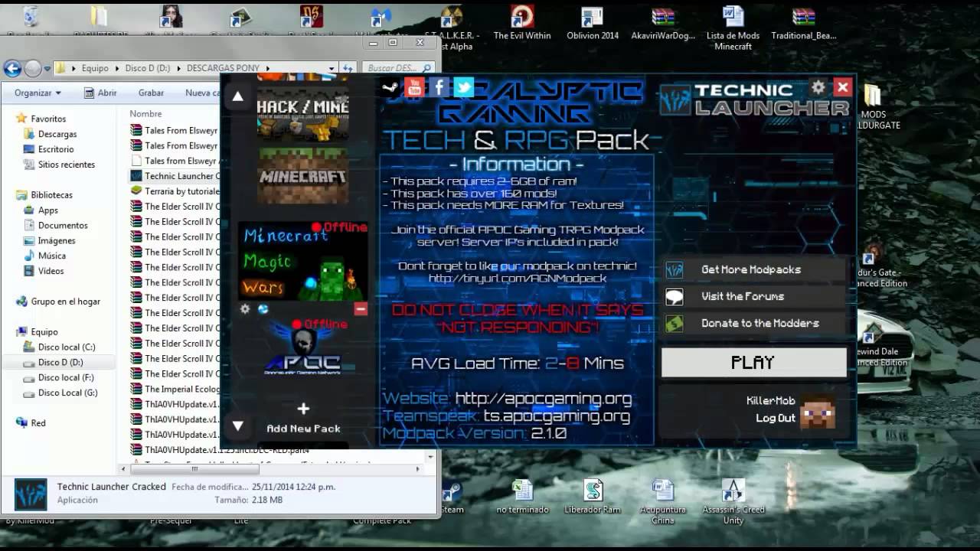Viewport: 980px width, 551px height.
Task: Click Visit the Forums
Action: pos(755,296)
